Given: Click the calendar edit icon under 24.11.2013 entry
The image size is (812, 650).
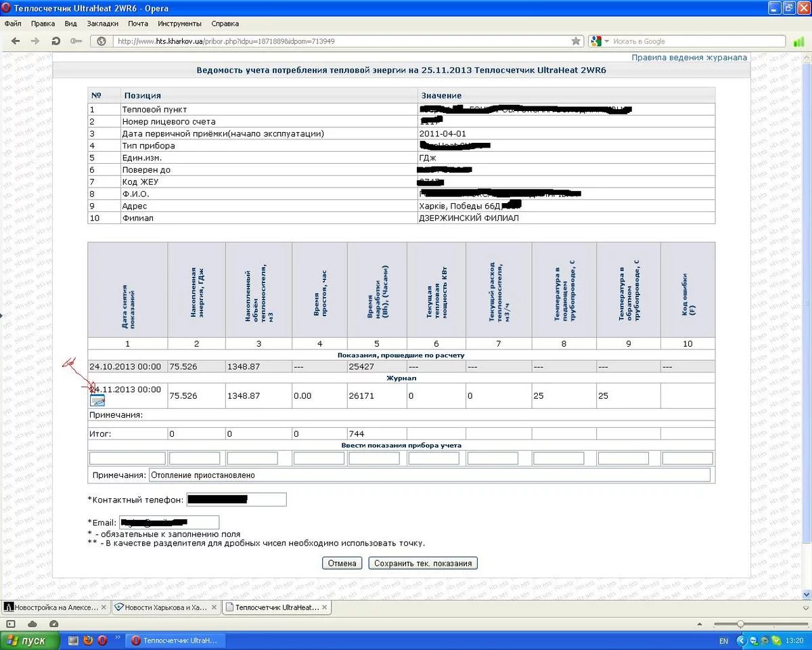Looking at the screenshot, I should pyautogui.click(x=97, y=400).
